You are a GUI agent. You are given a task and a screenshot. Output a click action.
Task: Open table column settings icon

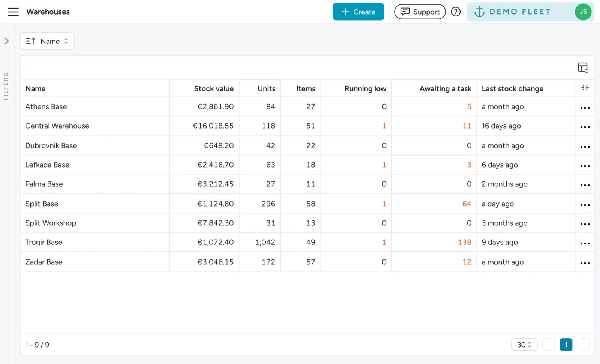[x=583, y=67]
